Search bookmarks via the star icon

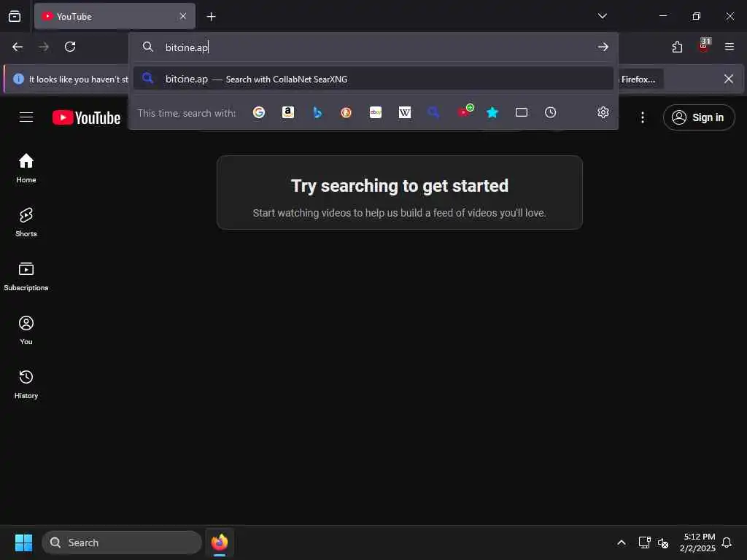[x=492, y=112]
